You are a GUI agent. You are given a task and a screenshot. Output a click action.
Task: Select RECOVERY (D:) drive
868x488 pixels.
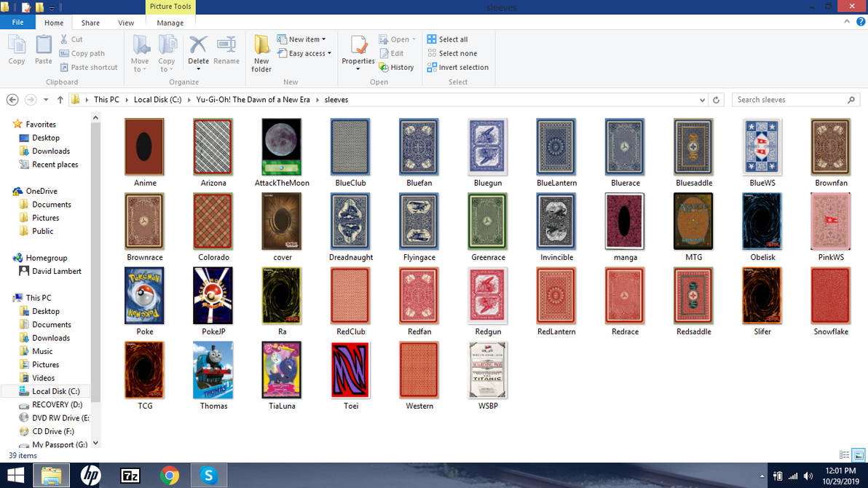tap(57, 405)
